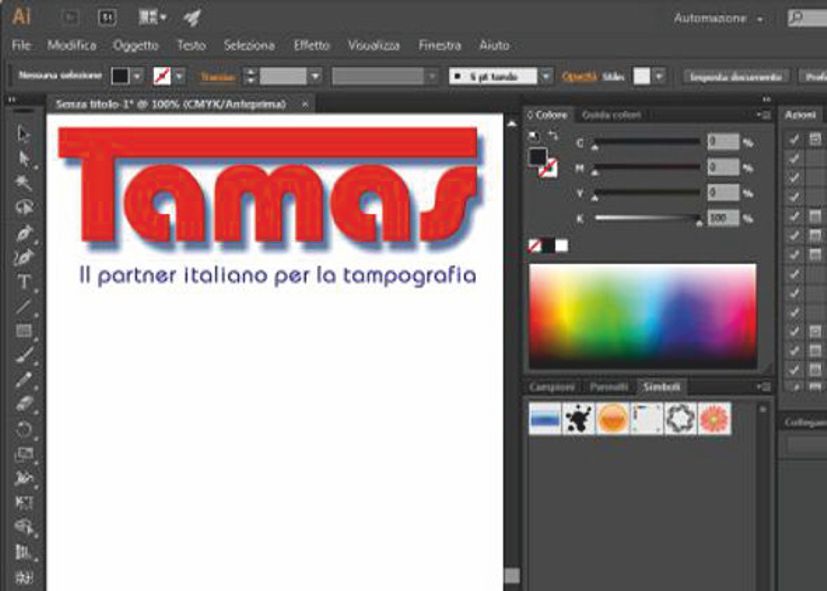The width and height of the screenshot is (827, 591).
Task: Select the Rectangle tool
Action: 23,331
